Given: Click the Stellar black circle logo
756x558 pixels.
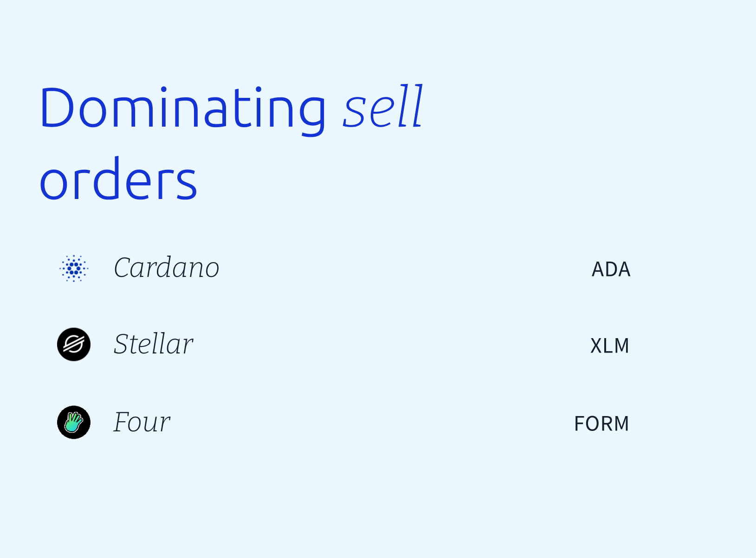Looking at the screenshot, I should pos(74,345).
